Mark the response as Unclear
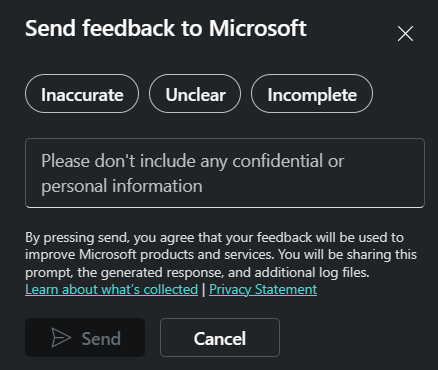438x370 pixels. click(195, 94)
